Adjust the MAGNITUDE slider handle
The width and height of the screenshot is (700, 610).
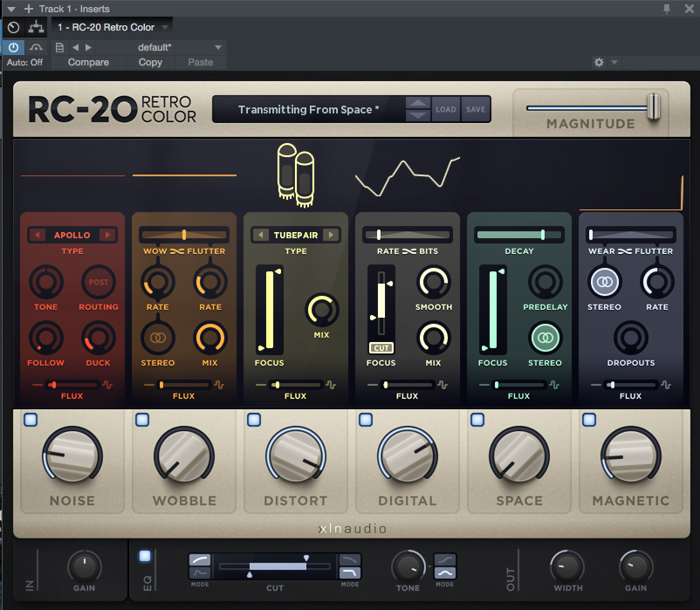[x=654, y=106]
